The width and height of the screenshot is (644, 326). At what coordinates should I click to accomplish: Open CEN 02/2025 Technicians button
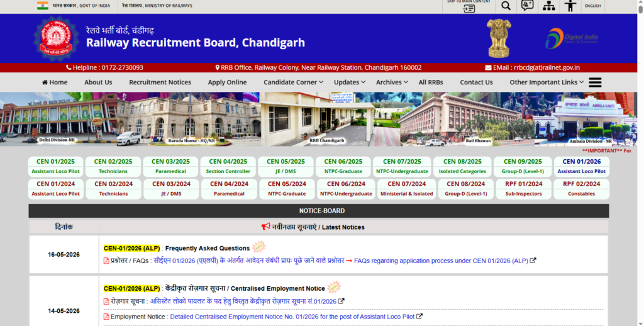(113, 167)
